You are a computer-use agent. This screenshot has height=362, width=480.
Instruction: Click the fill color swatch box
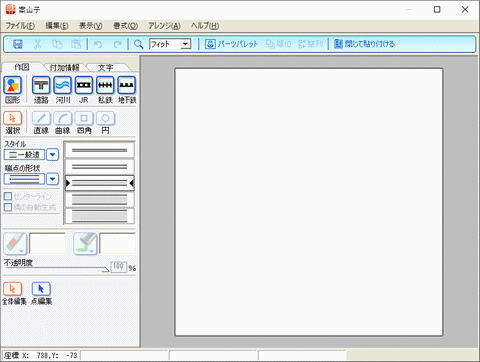[x=117, y=244]
